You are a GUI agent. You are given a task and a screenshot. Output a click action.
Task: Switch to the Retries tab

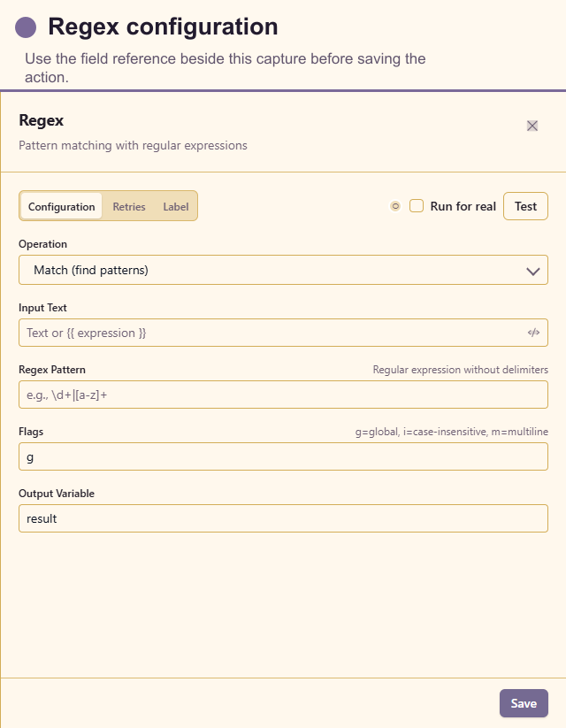[x=129, y=206]
